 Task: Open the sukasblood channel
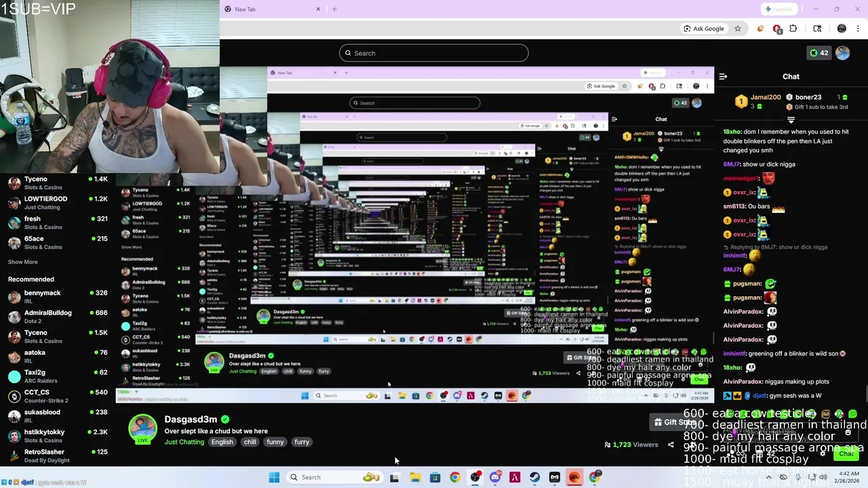pyautogui.click(x=57, y=415)
